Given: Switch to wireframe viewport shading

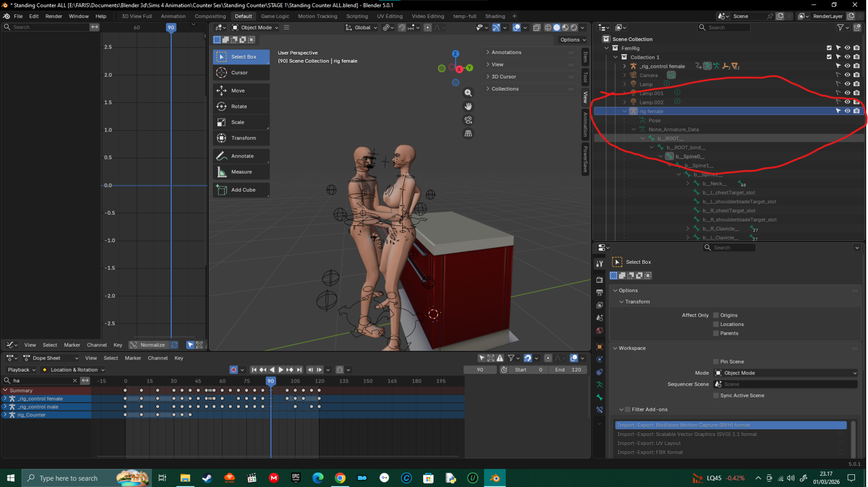Looking at the screenshot, I should 548,28.
